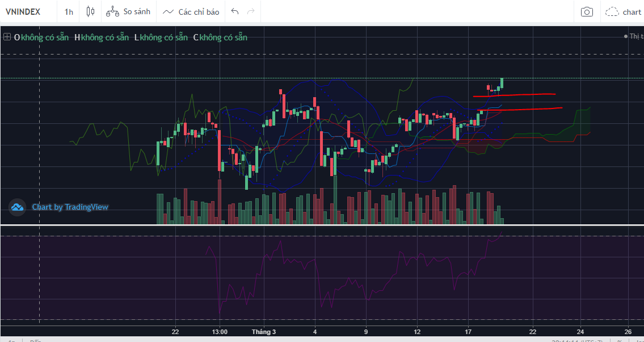Click the C không có sẵn close value
The image size is (644, 342).
220,37
